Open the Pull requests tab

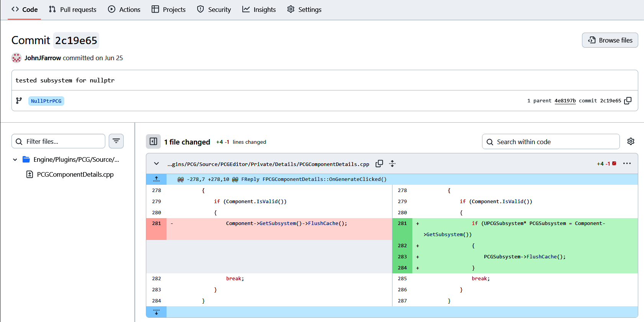[x=73, y=10]
